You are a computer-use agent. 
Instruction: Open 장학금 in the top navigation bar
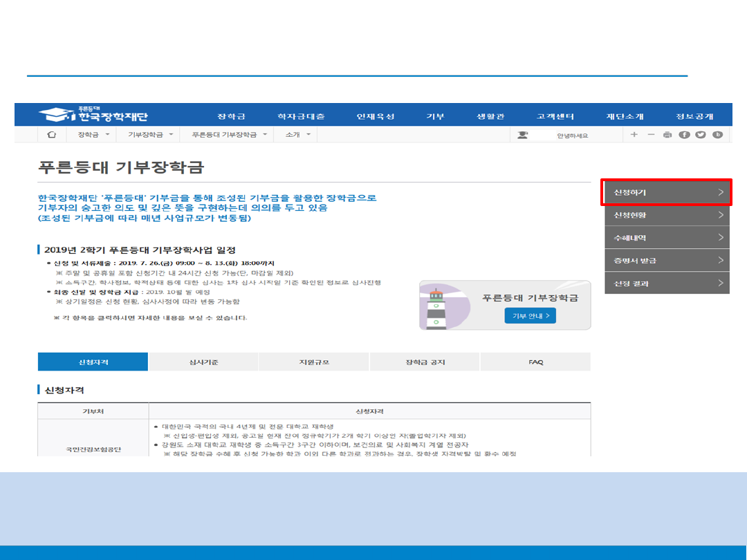click(x=231, y=117)
